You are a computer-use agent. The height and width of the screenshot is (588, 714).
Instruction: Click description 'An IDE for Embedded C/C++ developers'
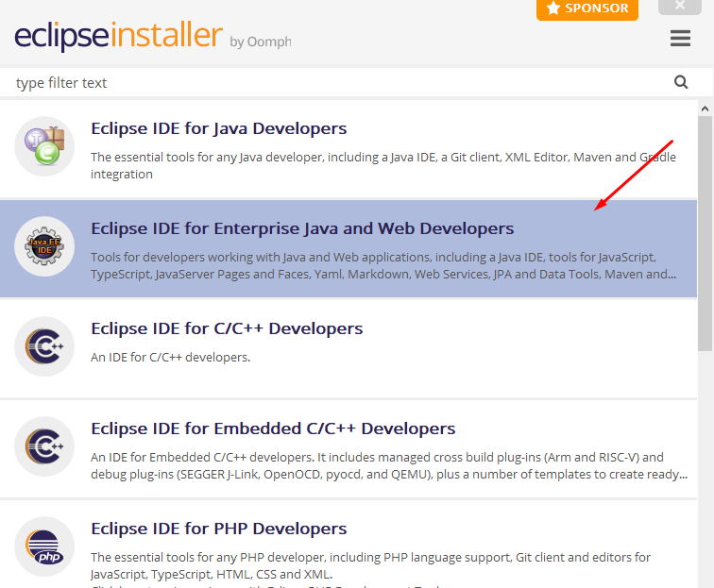point(389,465)
